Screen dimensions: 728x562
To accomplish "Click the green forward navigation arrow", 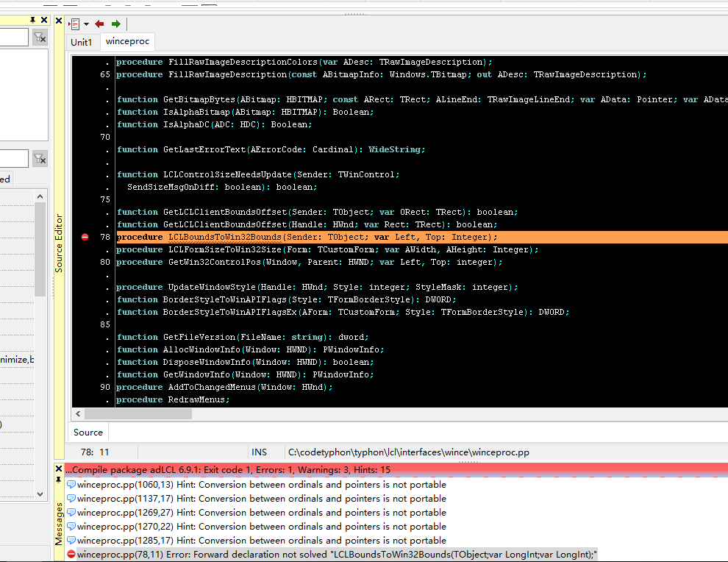I will click(x=116, y=24).
